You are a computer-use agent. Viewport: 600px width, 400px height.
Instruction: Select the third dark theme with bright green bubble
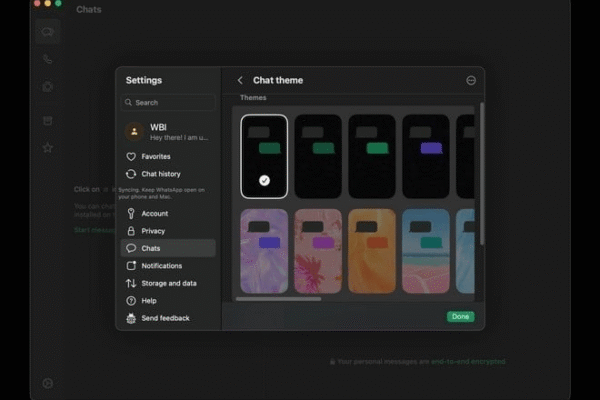372,157
